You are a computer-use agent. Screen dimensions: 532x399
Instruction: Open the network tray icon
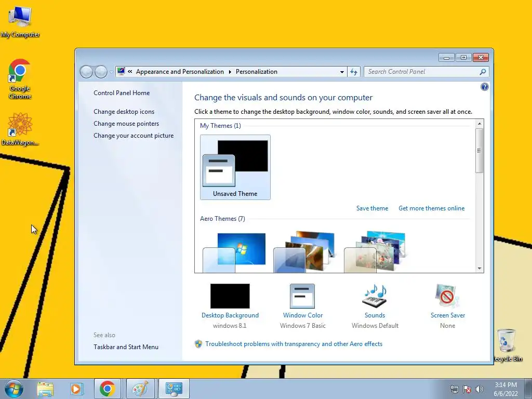pyautogui.click(x=454, y=389)
